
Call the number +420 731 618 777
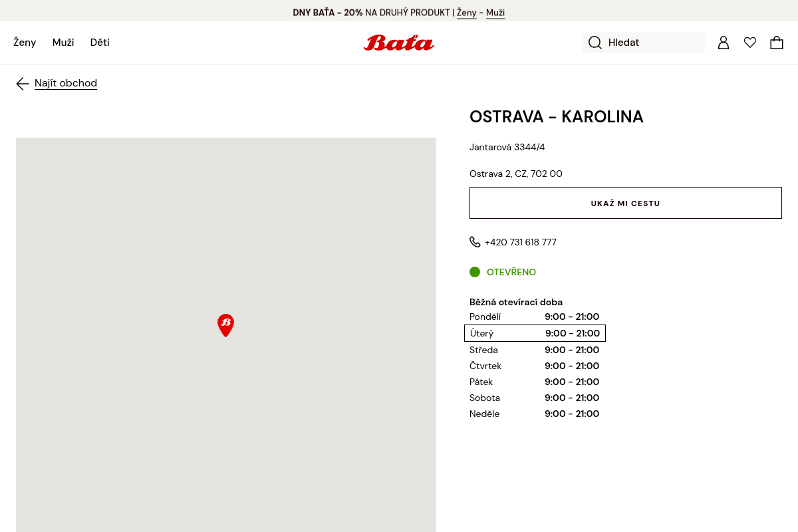pos(521,242)
